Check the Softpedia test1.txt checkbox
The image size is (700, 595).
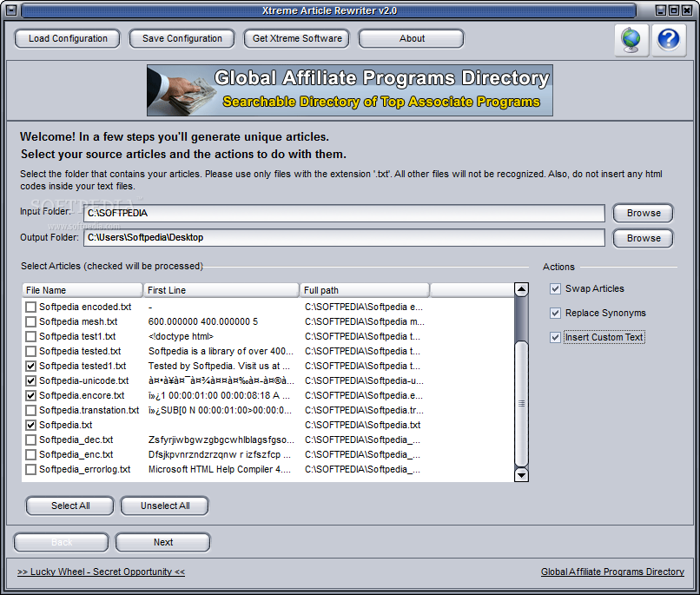30,336
